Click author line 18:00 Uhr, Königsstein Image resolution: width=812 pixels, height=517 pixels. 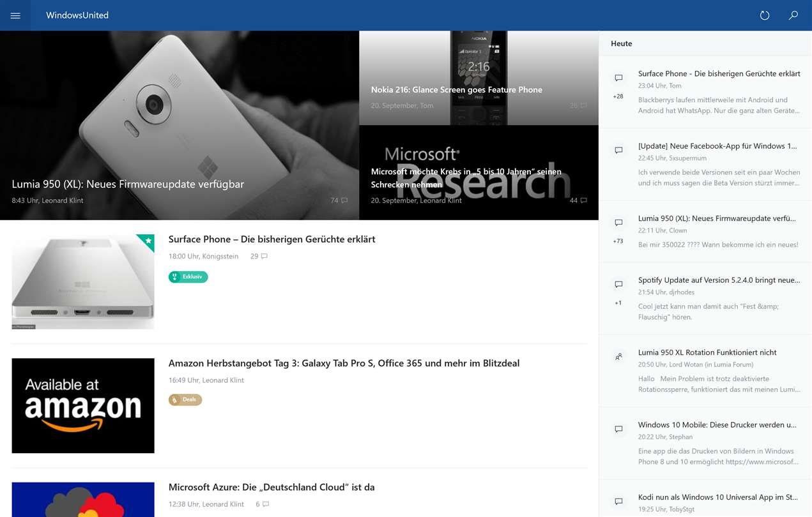[203, 257]
